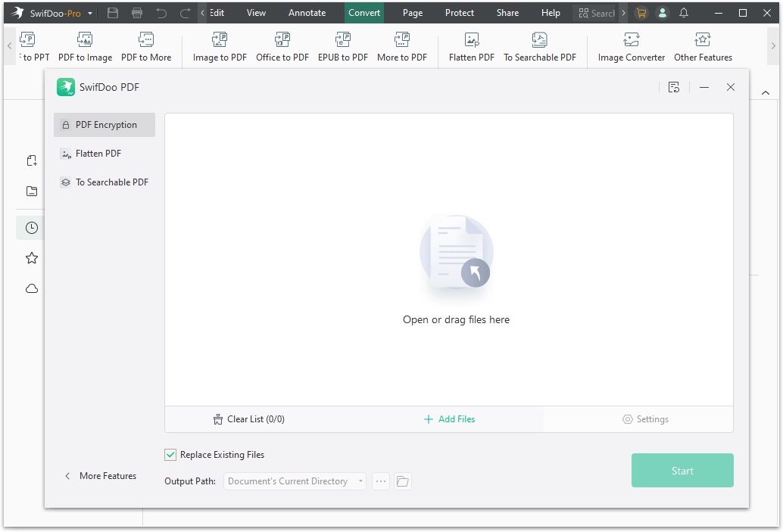This screenshot has height=532, width=783.
Task: Click the Add Files button
Action: tap(449, 418)
